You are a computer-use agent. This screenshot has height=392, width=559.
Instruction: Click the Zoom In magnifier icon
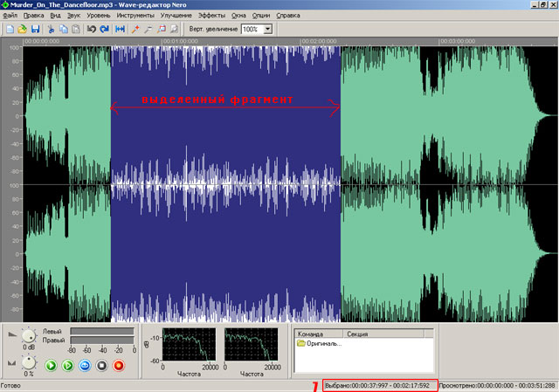pyautogui.click(x=135, y=29)
